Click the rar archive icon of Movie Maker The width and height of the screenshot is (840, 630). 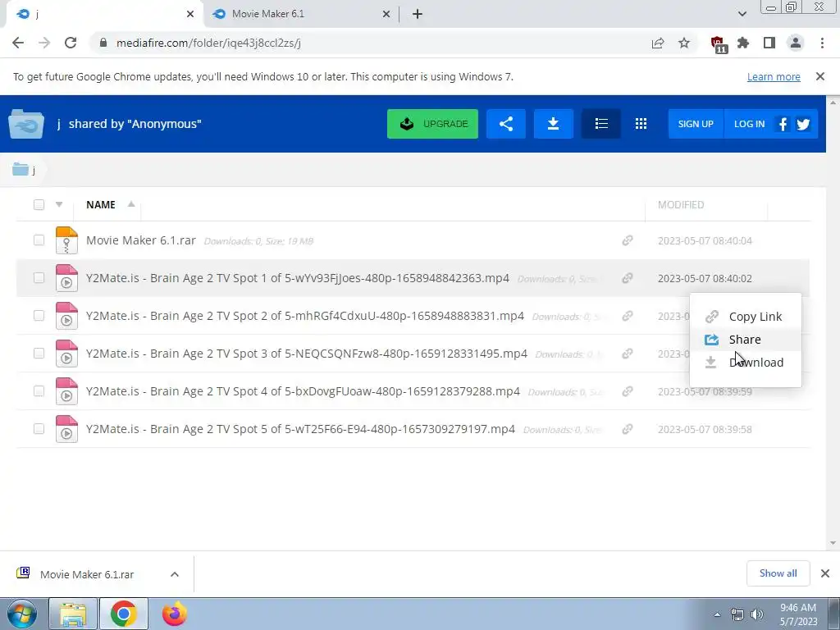66,240
